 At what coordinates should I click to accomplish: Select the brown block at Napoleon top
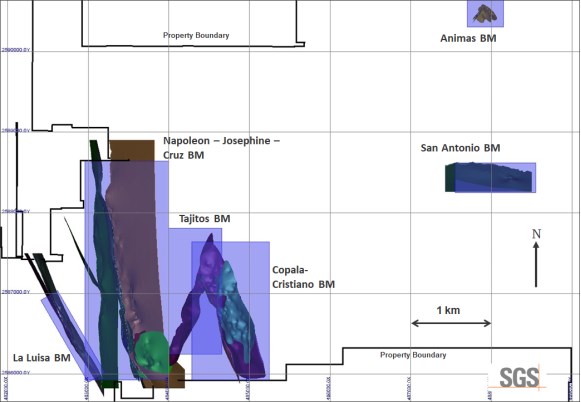132,150
